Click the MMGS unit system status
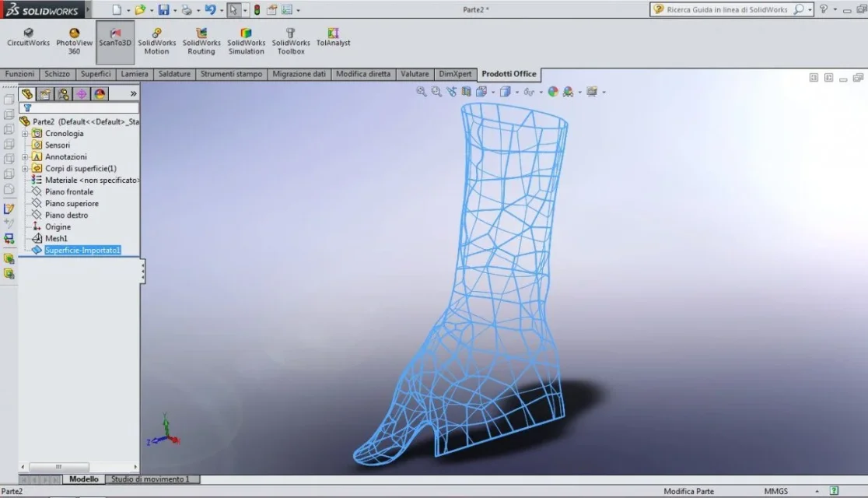This screenshot has height=498, width=868. 775,491
